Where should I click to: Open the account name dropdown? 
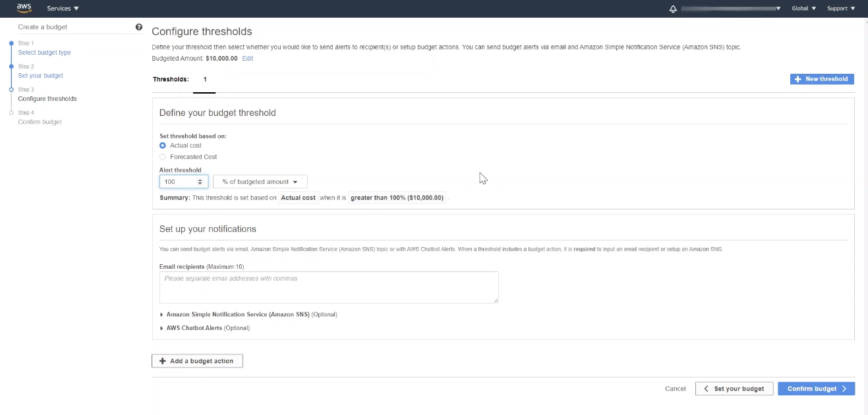(731, 9)
